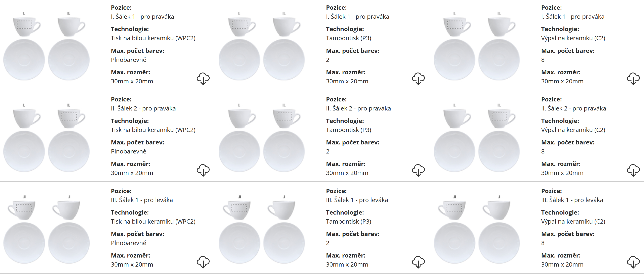Viewport: 644px width, 275px height.
Task: Download template for Šálek 1 pro praváka Výpal C2
Action: click(633, 79)
